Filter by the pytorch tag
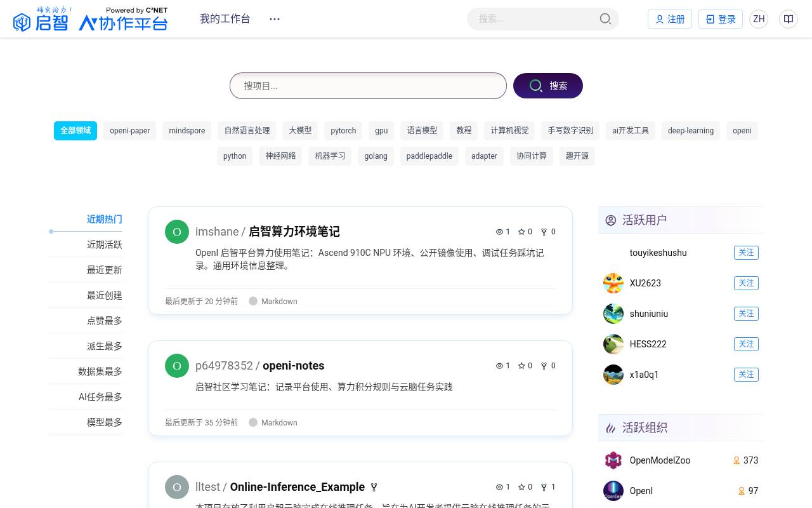The image size is (812, 508). (x=343, y=131)
